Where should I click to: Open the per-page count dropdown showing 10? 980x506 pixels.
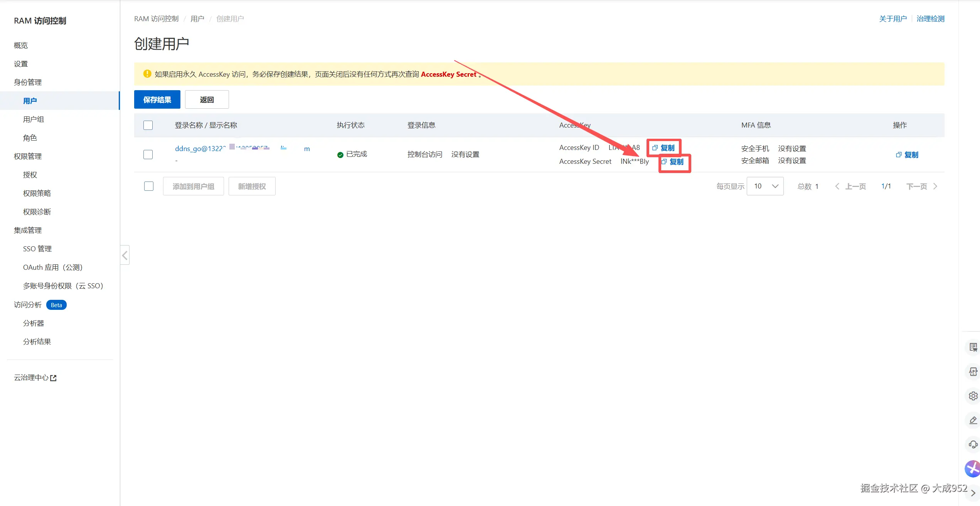pyautogui.click(x=765, y=186)
